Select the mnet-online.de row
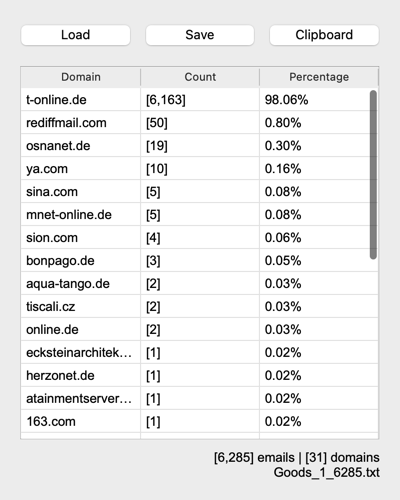Screen dimensions: 400x500 pyautogui.click(x=199, y=215)
